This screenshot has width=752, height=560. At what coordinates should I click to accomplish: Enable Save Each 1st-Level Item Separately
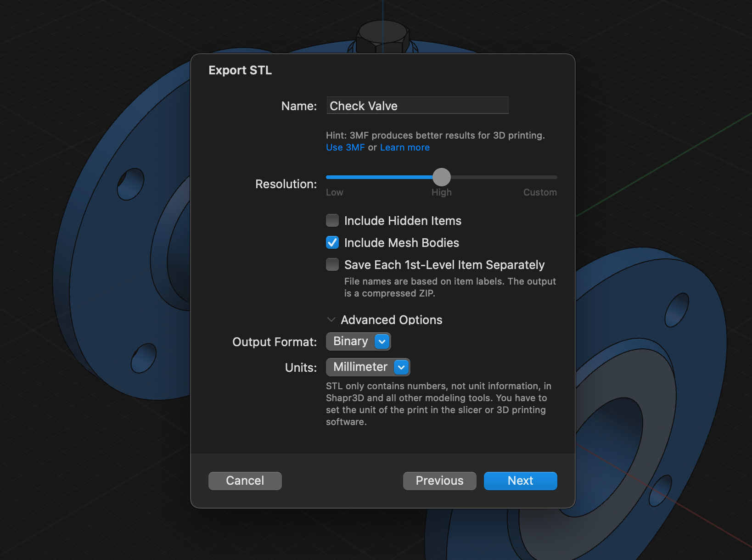[332, 264]
